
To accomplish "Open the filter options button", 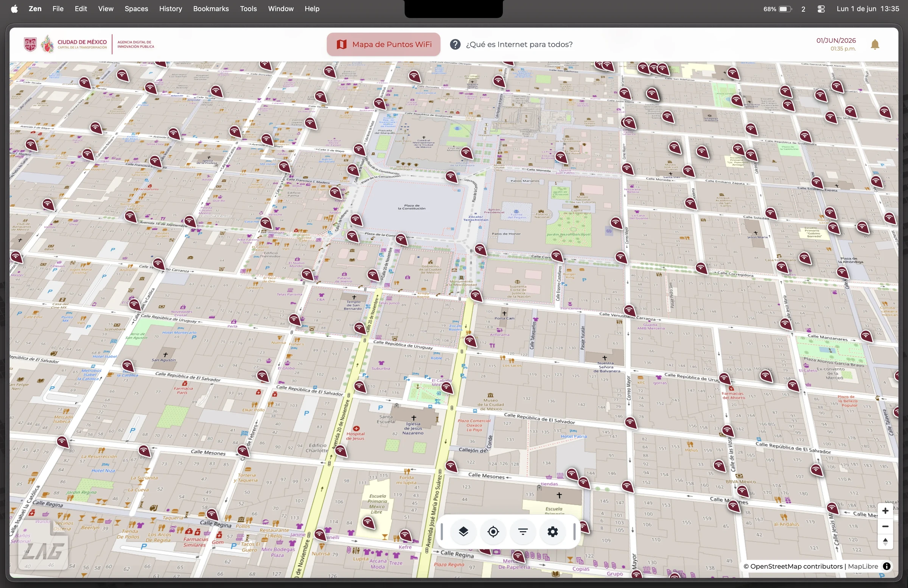I will point(523,532).
